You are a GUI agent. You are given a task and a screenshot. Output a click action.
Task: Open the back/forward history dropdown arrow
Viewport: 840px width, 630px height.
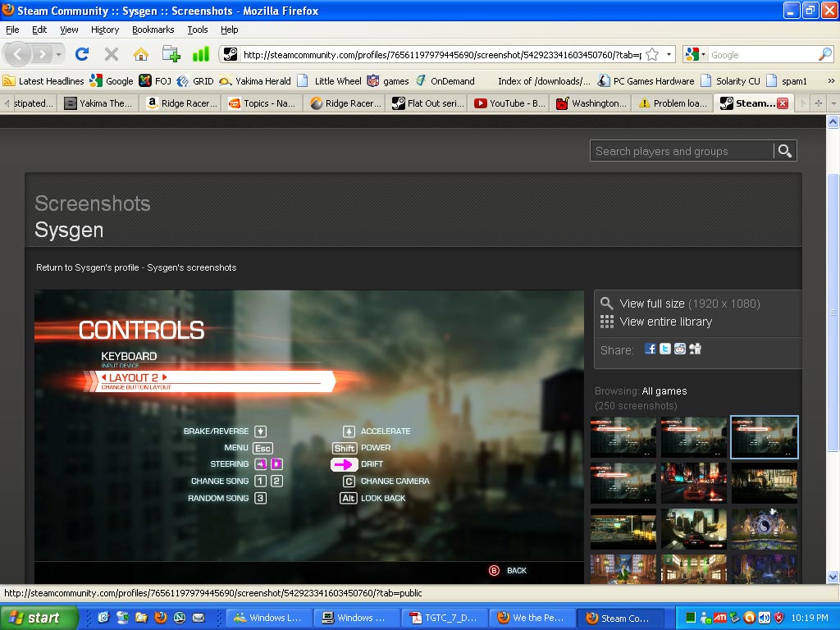58,54
